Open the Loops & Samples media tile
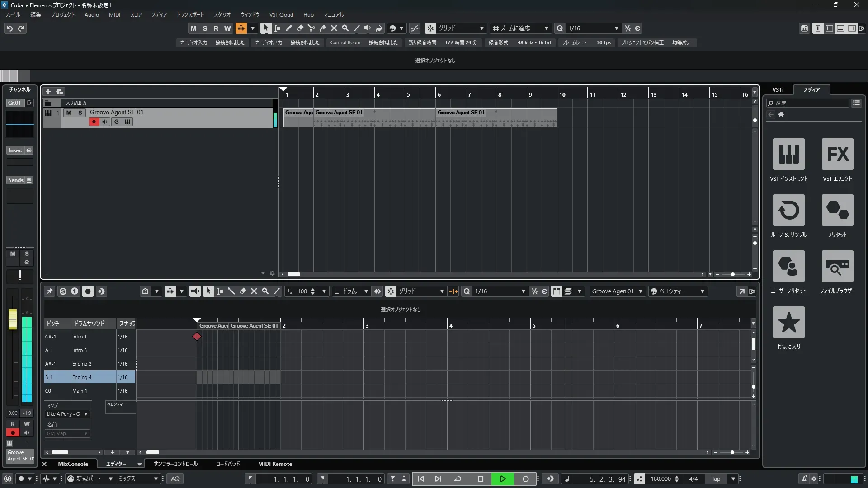 point(788,210)
